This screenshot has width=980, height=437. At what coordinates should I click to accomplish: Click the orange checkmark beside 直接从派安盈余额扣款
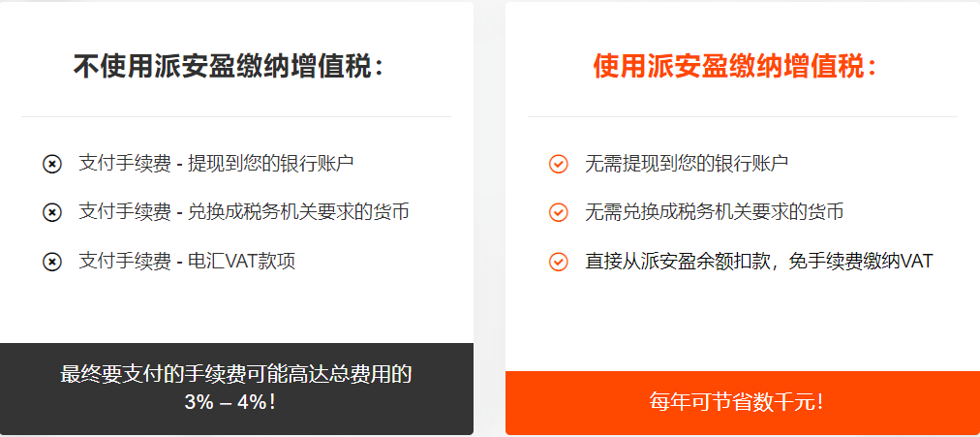point(558,262)
